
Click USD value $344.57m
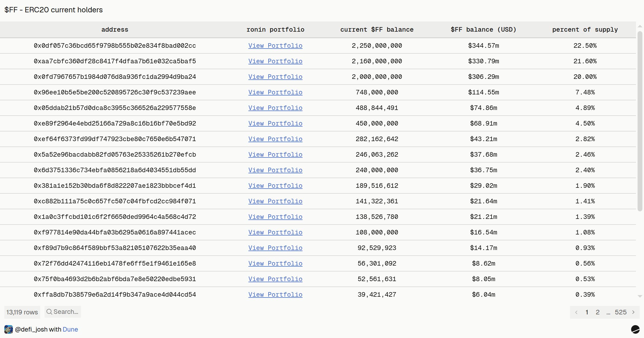(x=484, y=46)
